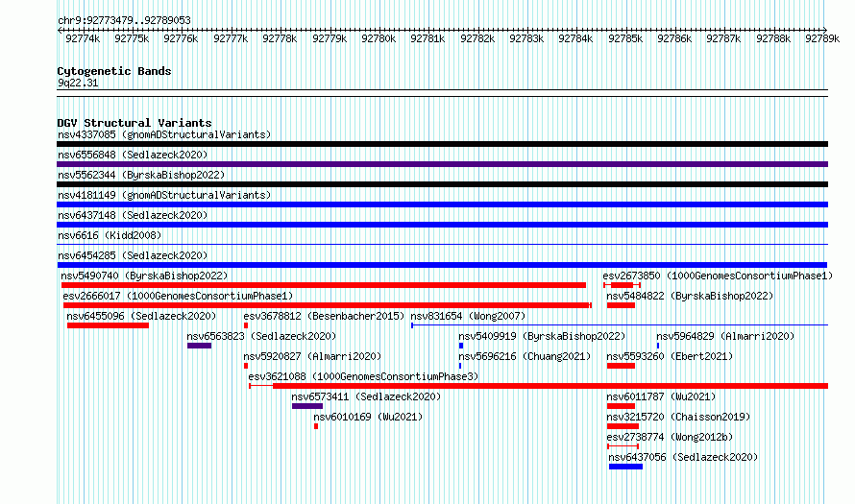
Task: Click the 92785k ruler position
Action: (x=625, y=38)
